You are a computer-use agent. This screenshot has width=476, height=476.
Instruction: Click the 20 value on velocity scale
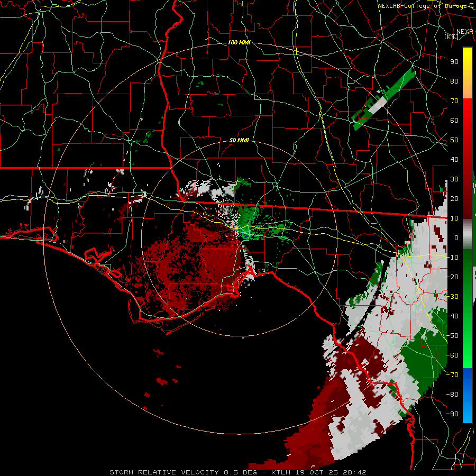click(454, 198)
